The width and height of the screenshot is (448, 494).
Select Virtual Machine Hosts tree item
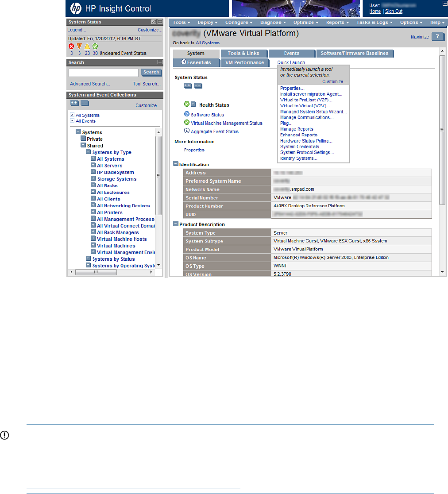(x=122, y=239)
